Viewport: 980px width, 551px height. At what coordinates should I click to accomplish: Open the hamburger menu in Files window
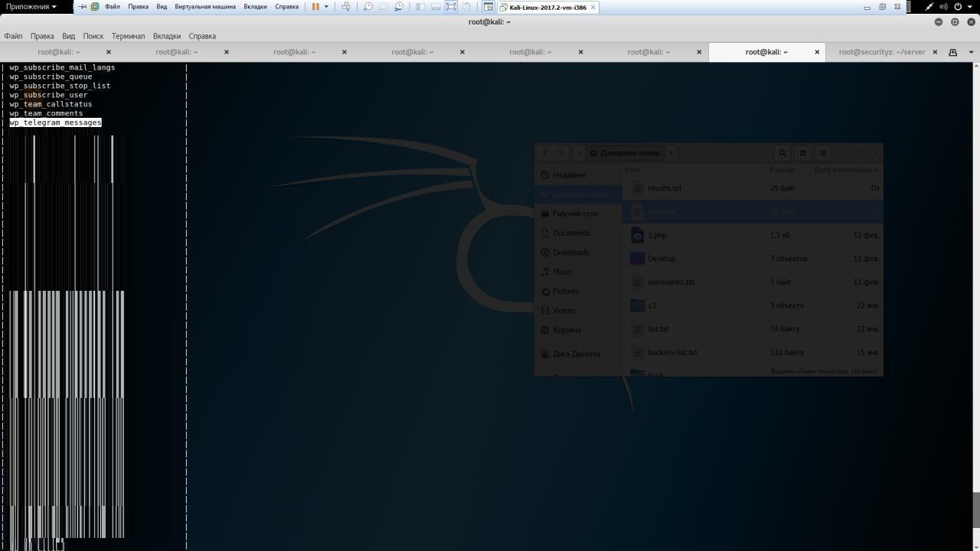point(823,152)
